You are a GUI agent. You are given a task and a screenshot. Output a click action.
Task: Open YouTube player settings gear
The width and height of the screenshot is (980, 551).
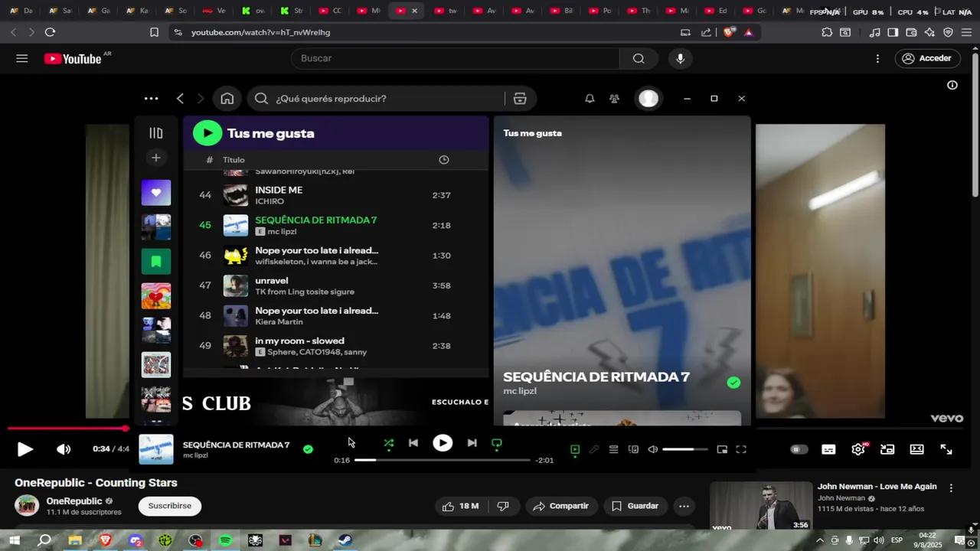tap(858, 449)
